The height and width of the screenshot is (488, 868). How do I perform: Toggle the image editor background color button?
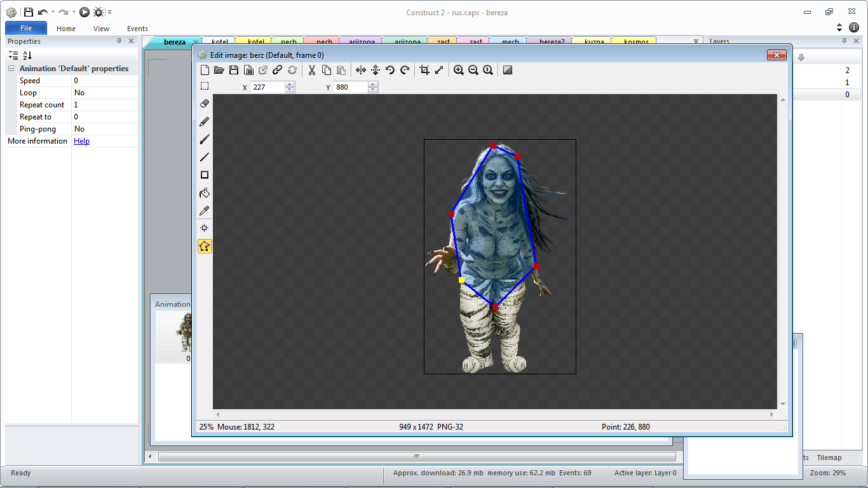(x=508, y=71)
